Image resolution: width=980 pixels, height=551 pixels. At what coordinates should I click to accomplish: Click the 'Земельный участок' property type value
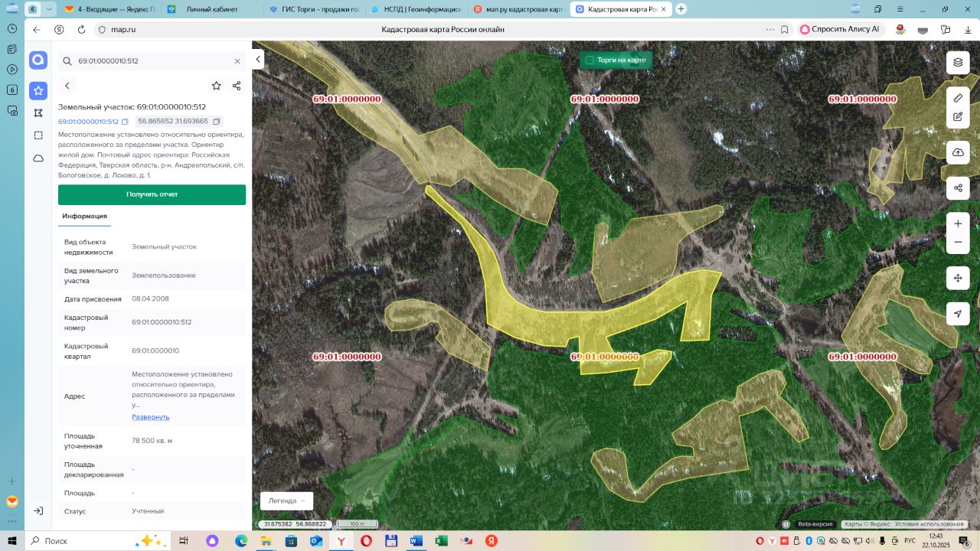(x=164, y=246)
